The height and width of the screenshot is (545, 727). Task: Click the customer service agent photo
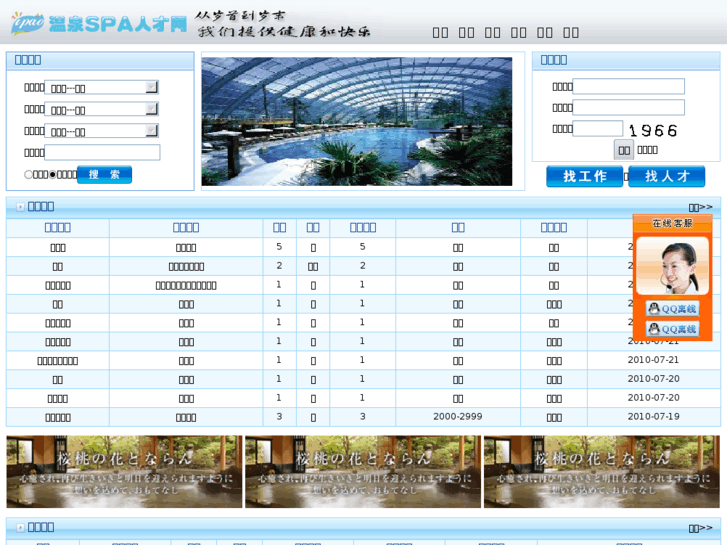coord(673,266)
